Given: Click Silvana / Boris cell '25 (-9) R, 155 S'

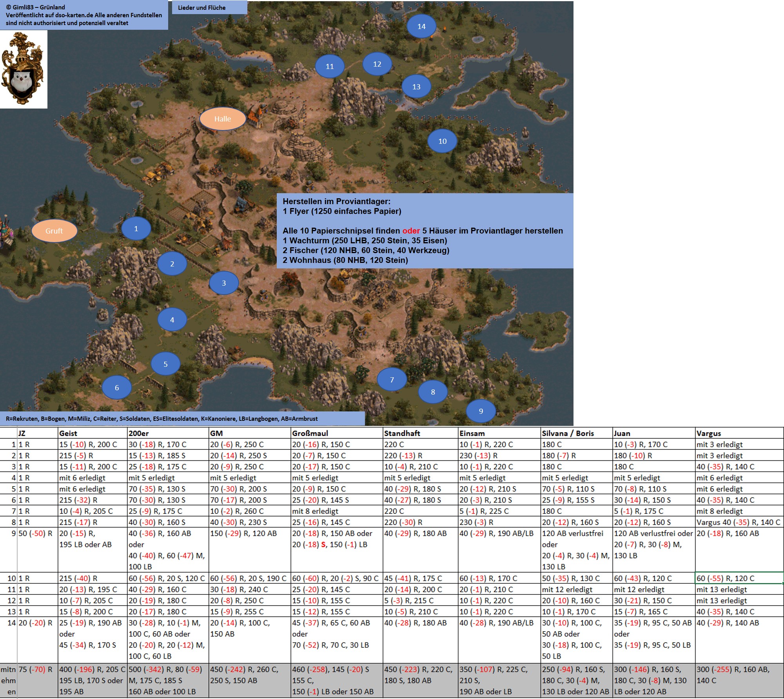Looking at the screenshot, I should (x=577, y=500).
